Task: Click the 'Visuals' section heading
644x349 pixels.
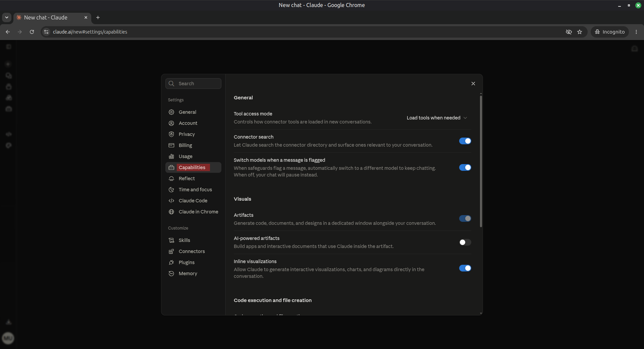Action: [243, 199]
